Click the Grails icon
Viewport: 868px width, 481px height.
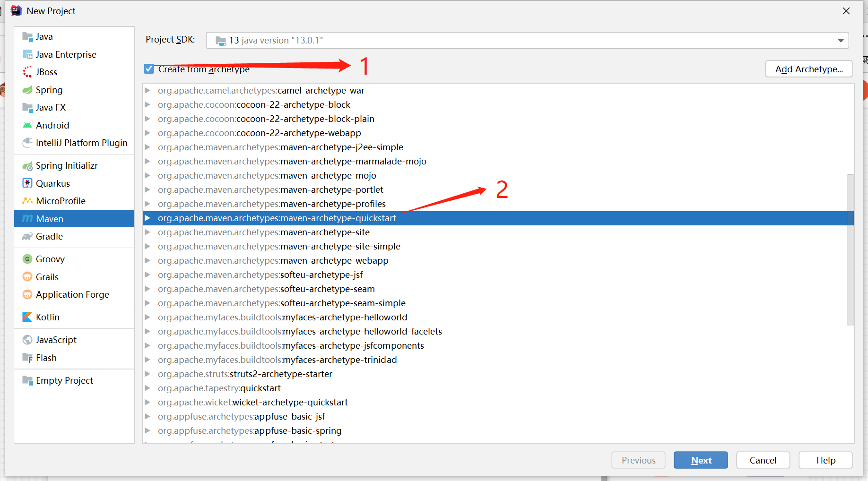tap(27, 277)
